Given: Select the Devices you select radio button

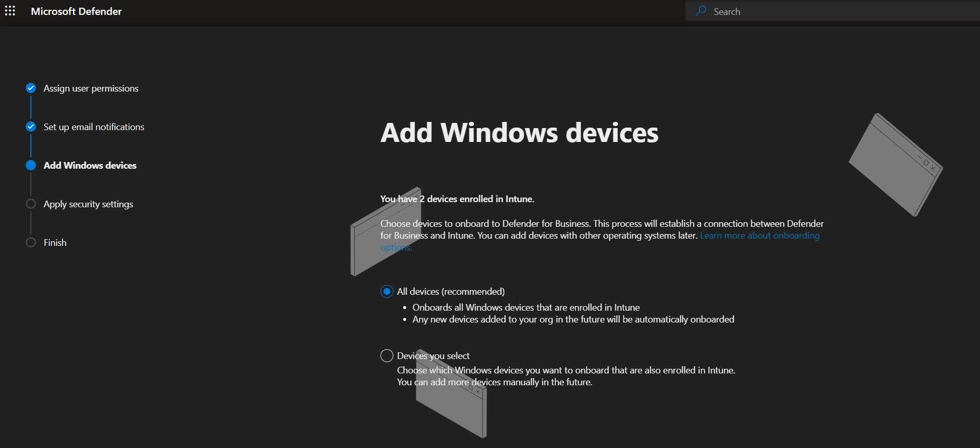Looking at the screenshot, I should tap(387, 356).
